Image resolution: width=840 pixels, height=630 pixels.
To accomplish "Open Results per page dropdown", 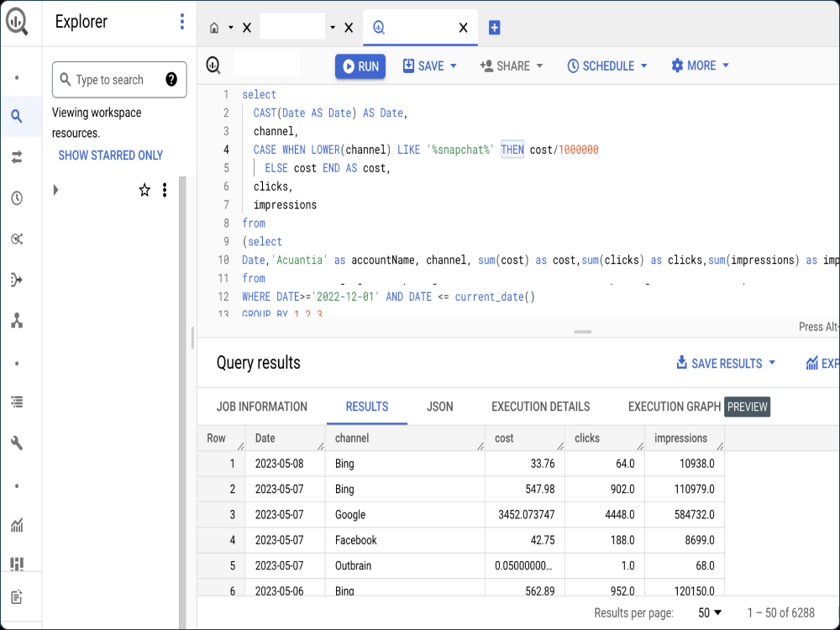I will point(710,613).
